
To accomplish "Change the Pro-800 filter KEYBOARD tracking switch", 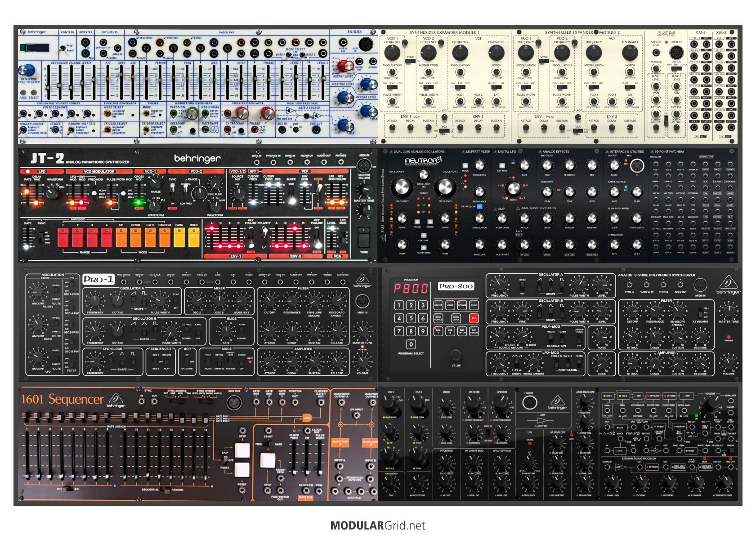I will (700, 312).
